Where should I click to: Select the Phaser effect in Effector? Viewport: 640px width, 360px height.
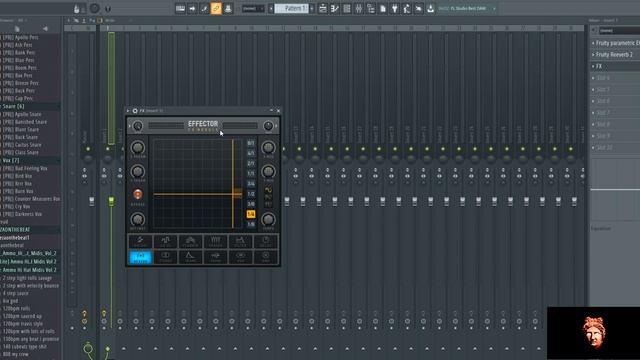[216, 241]
